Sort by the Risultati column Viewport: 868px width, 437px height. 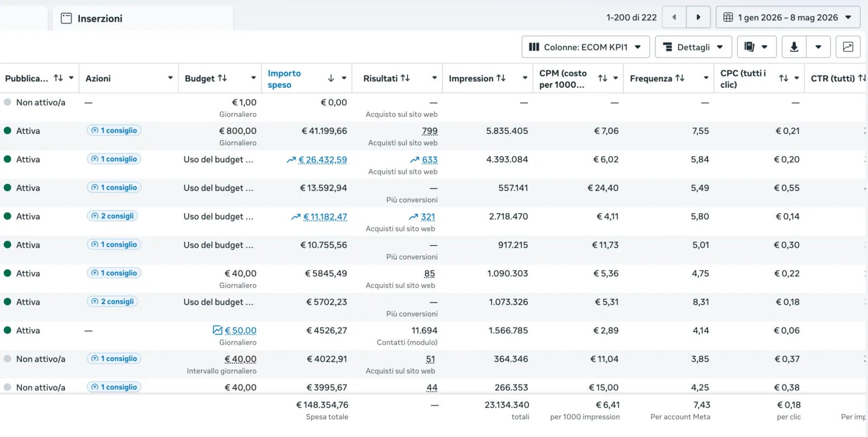(x=405, y=78)
